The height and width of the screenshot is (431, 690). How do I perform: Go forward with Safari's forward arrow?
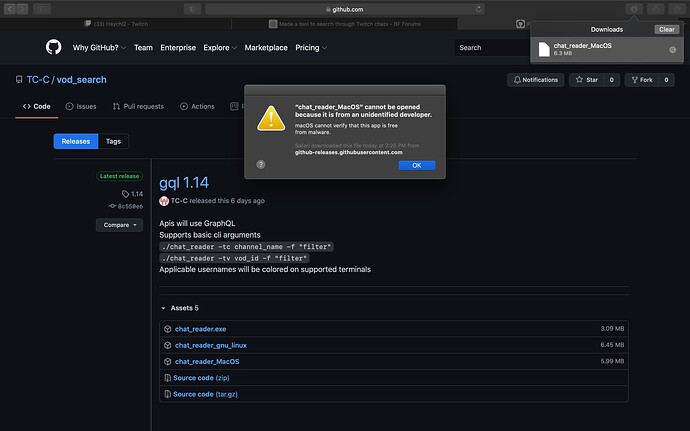click(x=22, y=9)
